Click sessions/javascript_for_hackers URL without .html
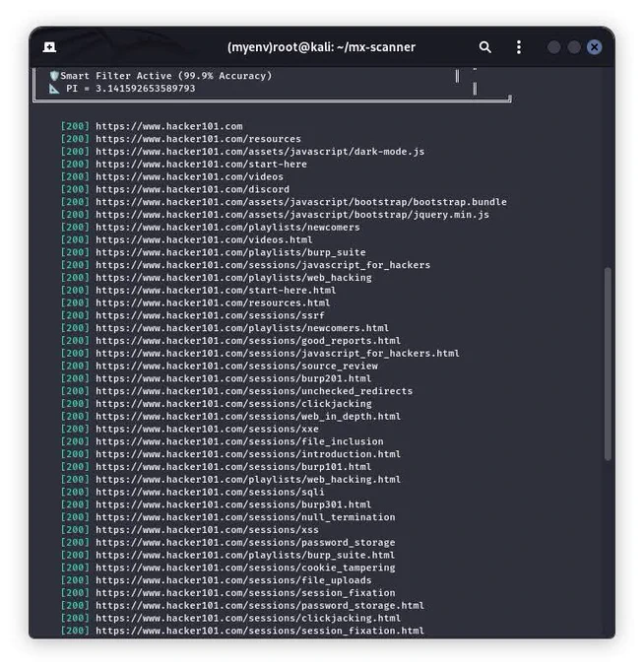This screenshot has width=644, height=670. (263, 265)
